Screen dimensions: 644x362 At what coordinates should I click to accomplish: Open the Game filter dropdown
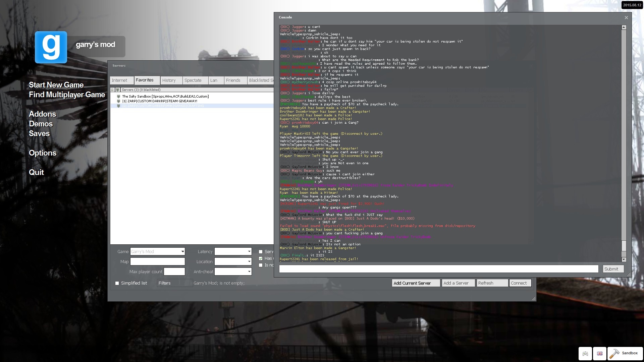[158, 252]
